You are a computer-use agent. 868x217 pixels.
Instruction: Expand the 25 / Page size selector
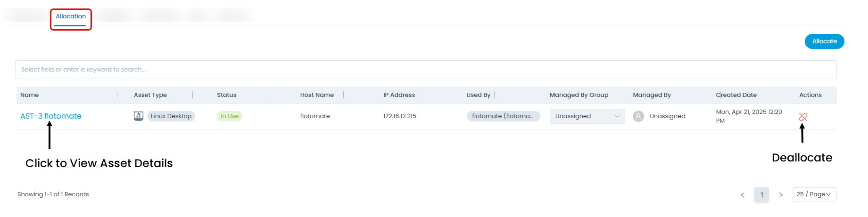click(x=814, y=194)
